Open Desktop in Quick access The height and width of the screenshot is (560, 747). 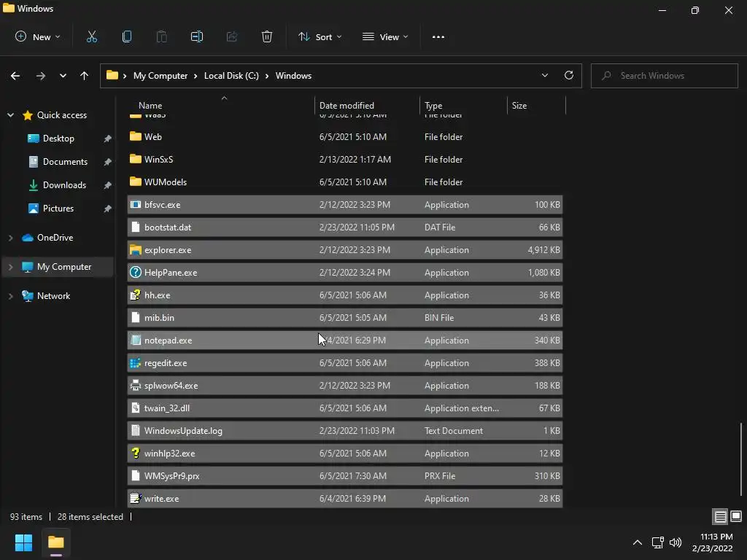(58, 139)
